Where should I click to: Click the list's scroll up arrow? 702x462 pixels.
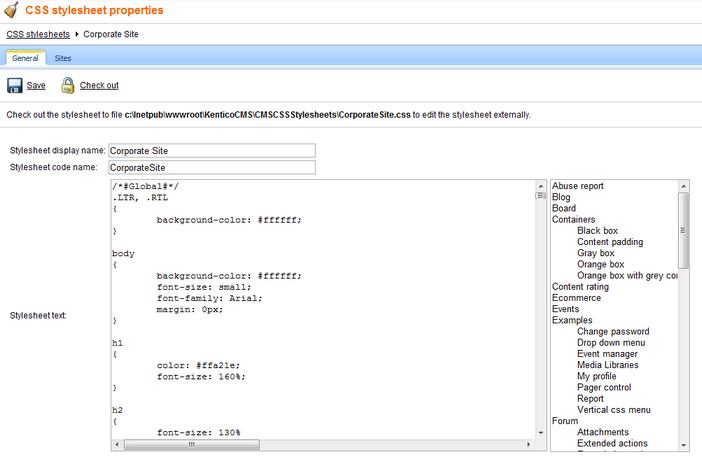[x=684, y=186]
